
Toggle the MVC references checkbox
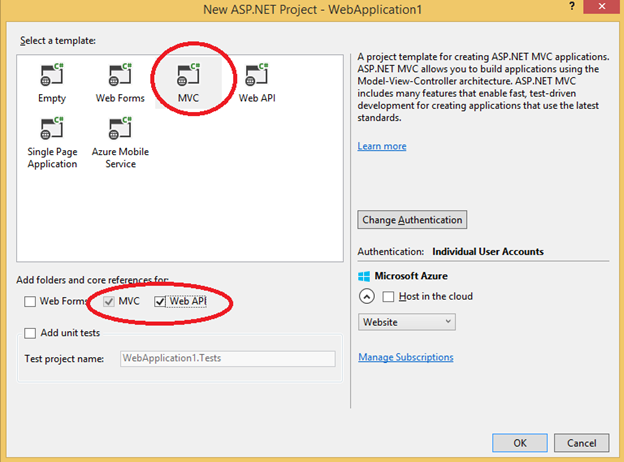tap(109, 301)
